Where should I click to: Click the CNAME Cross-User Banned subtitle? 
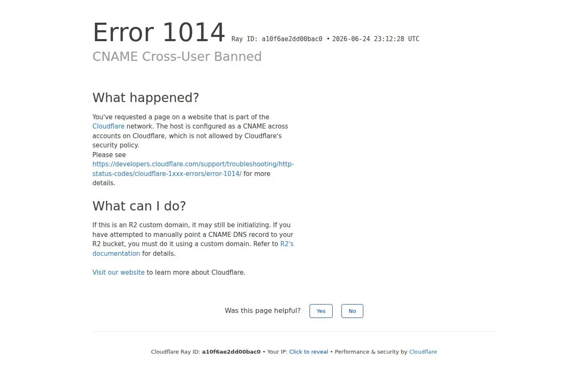tap(177, 57)
